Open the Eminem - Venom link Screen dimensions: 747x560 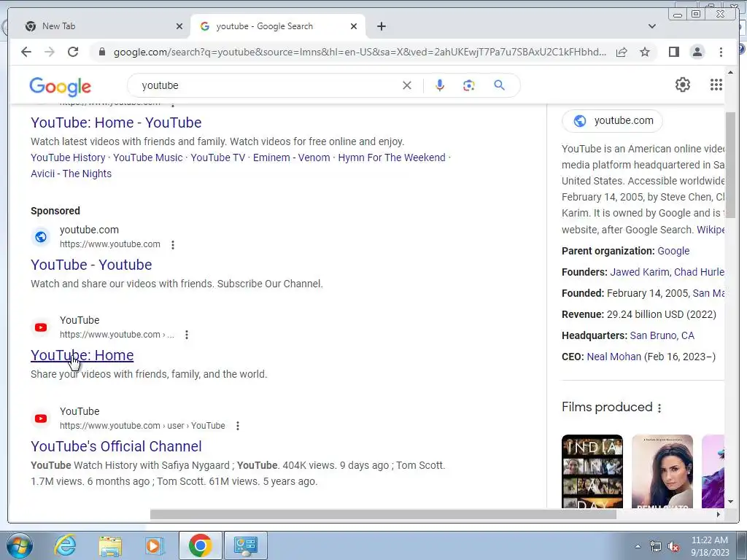(x=292, y=157)
